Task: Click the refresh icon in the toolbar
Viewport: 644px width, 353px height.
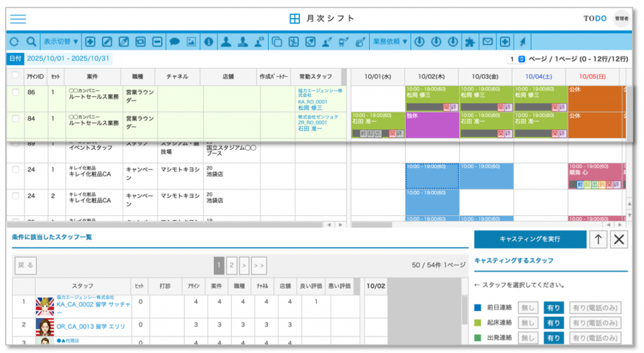Action: (15, 42)
